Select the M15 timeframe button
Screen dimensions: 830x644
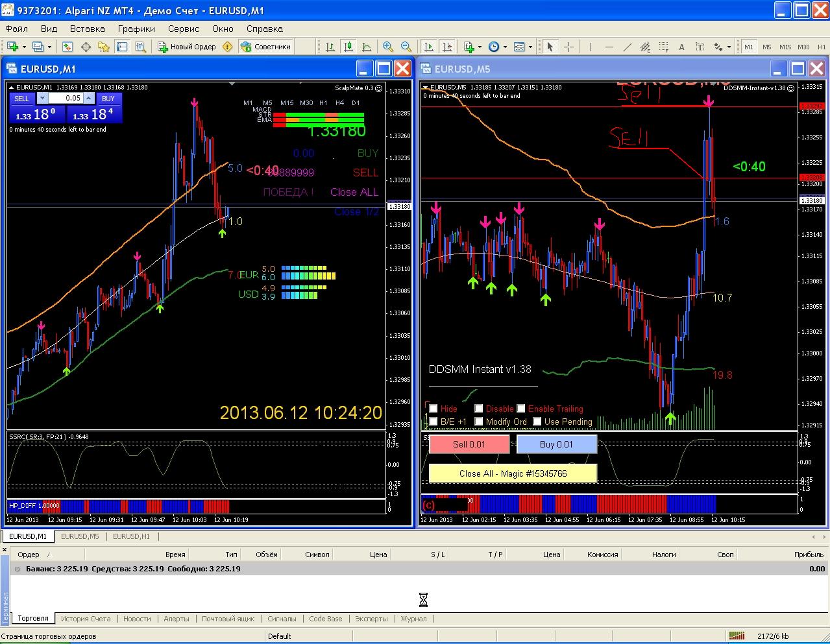tap(785, 47)
